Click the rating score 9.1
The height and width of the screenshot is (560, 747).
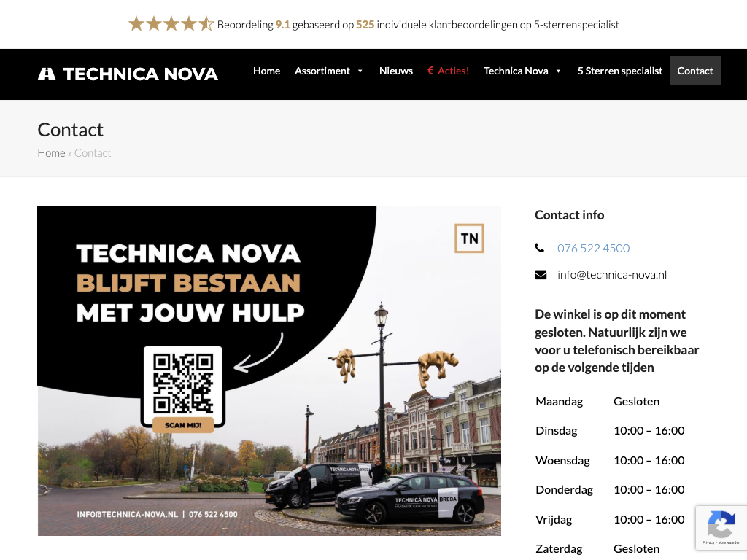(282, 25)
